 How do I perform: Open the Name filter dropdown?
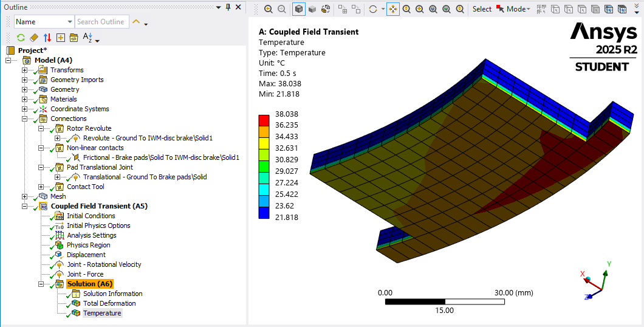click(68, 22)
